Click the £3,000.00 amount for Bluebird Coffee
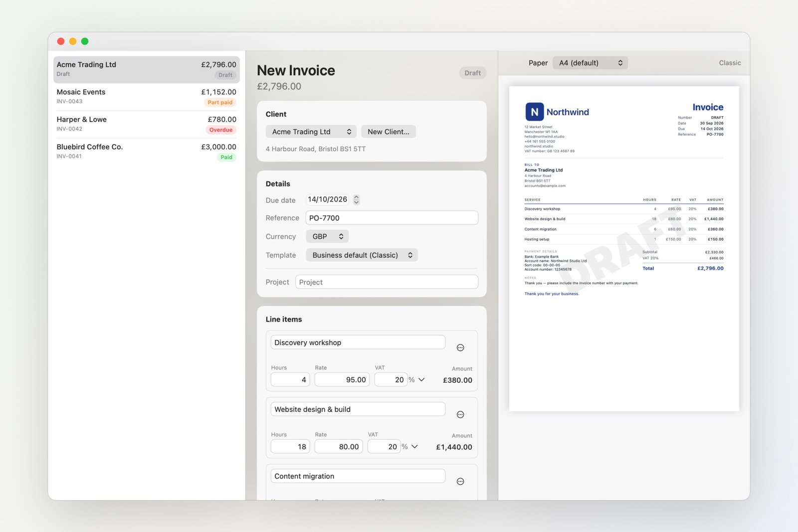Viewport: 798px width, 532px height. click(218, 147)
